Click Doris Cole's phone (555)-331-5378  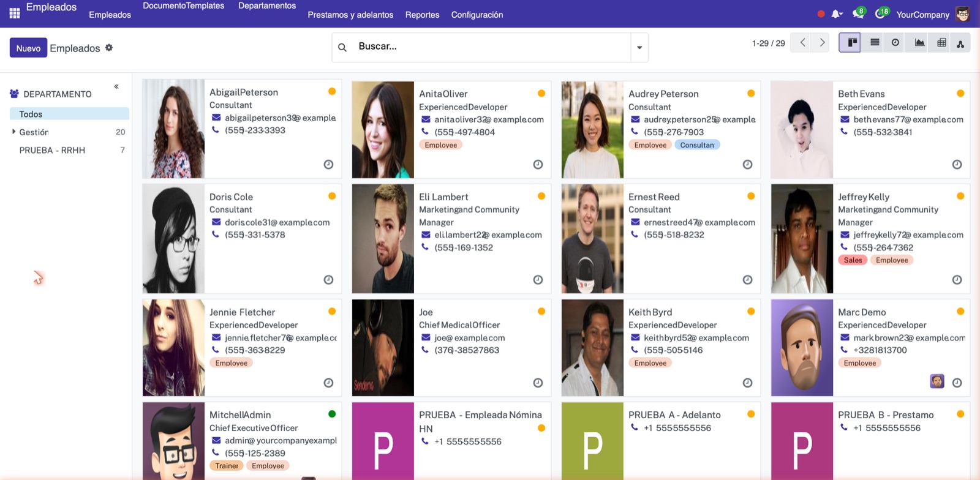[x=255, y=234]
